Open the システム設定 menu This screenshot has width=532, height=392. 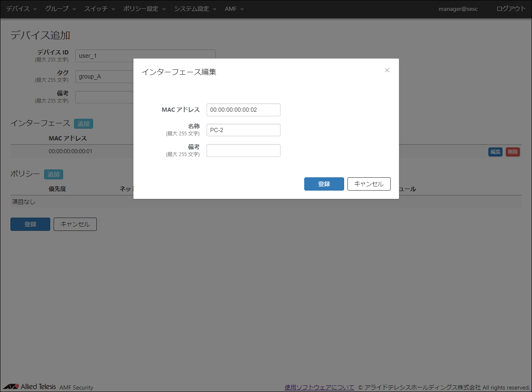tap(195, 9)
